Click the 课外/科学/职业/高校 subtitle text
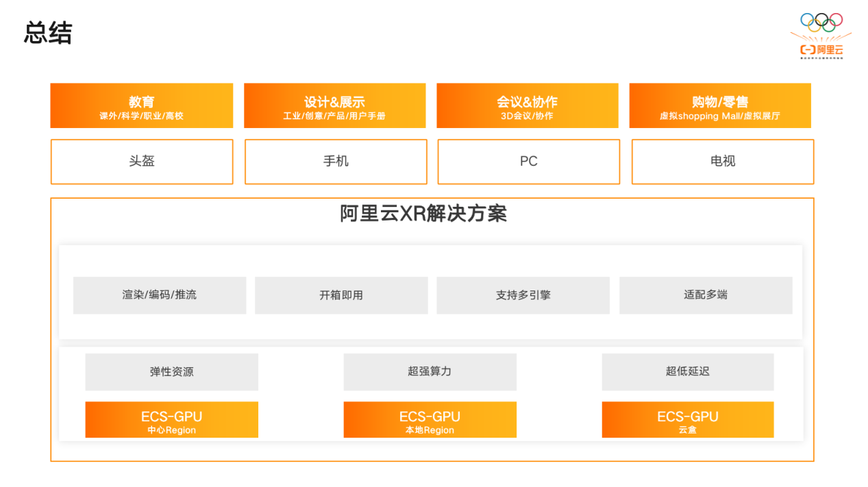 [x=142, y=116]
